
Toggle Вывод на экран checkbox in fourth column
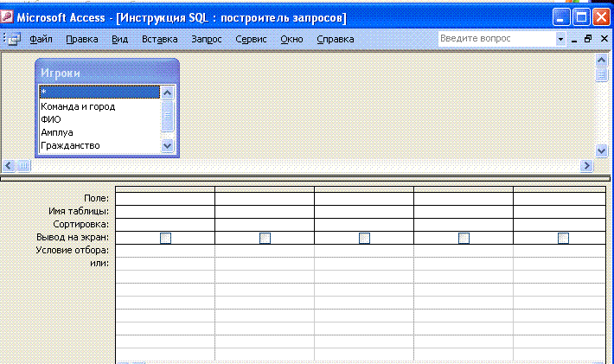point(464,238)
